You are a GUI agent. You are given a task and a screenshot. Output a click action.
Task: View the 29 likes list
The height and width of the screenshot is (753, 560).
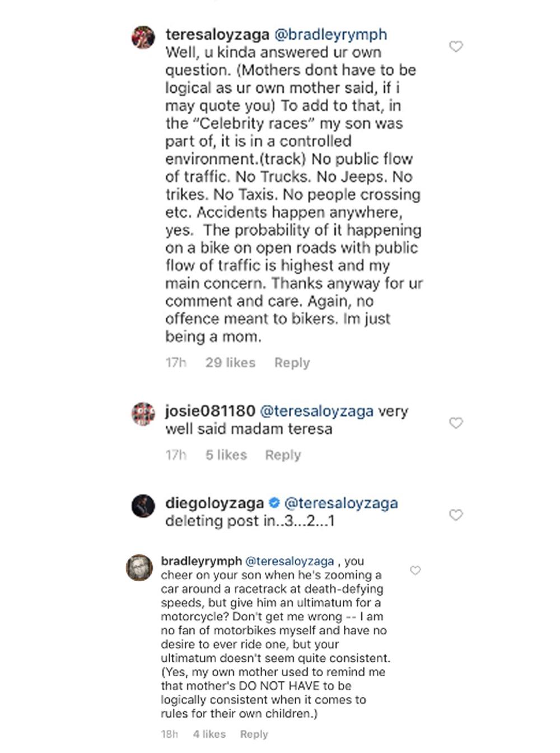click(x=230, y=363)
